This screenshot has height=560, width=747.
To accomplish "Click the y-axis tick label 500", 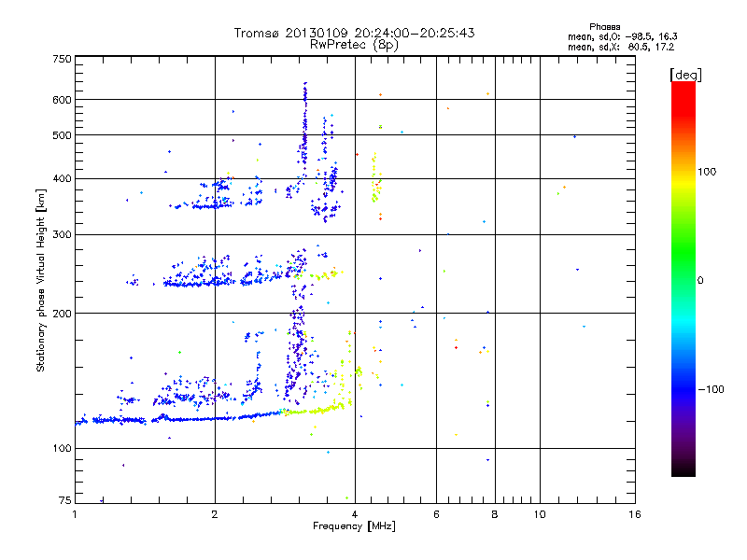I will click(x=62, y=135).
